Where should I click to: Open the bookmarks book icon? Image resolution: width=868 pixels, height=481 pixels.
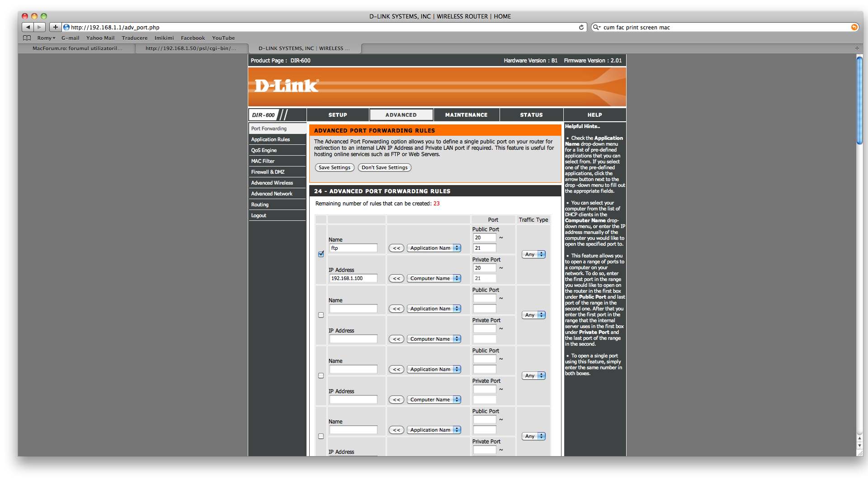click(x=27, y=38)
